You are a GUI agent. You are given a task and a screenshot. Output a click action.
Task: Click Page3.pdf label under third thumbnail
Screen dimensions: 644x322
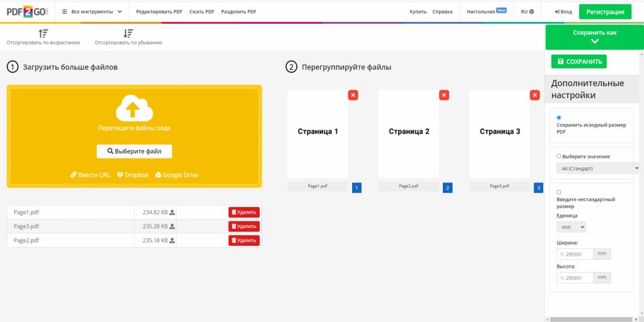[x=499, y=186]
